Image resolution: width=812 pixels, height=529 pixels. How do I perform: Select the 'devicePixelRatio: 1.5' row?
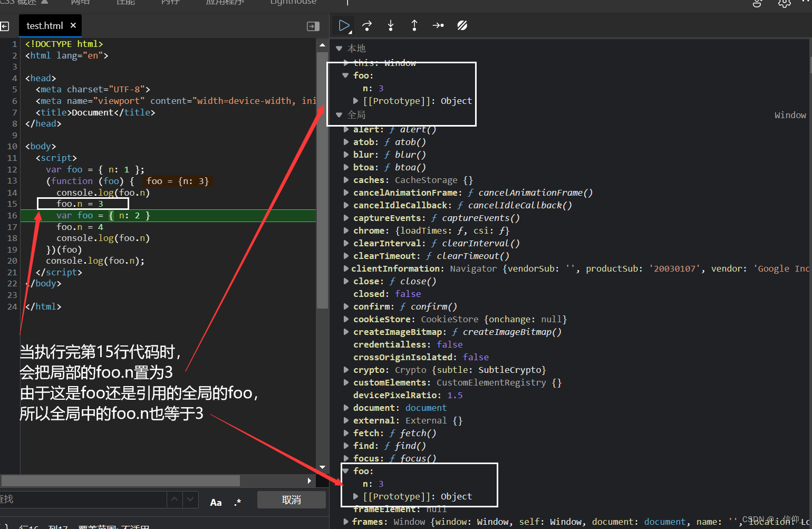(408, 395)
